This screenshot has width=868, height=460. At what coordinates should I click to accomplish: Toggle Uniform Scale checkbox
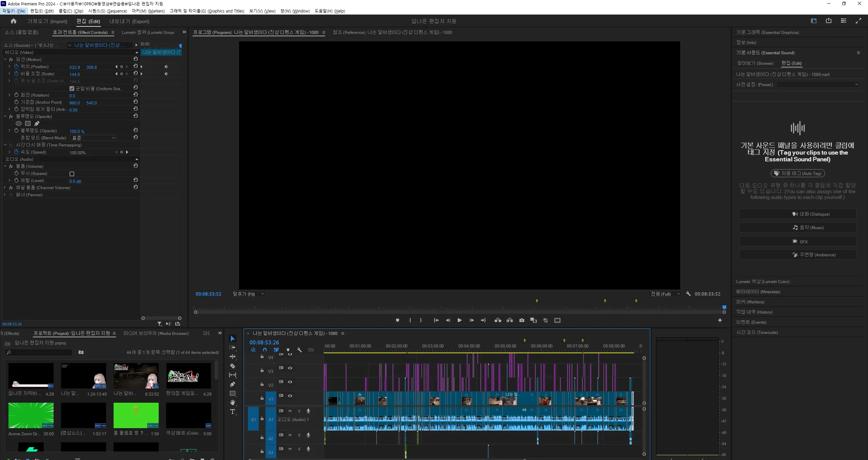pyautogui.click(x=72, y=88)
